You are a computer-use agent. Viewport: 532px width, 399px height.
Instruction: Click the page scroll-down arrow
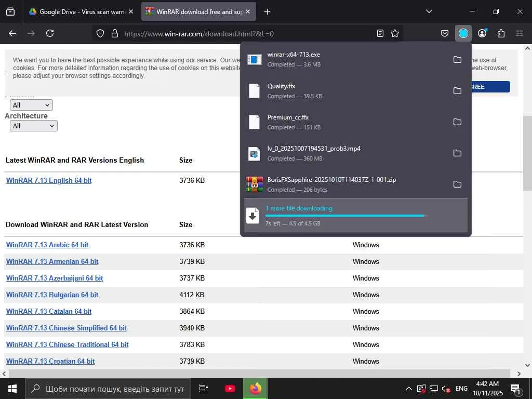tap(528, 365)
